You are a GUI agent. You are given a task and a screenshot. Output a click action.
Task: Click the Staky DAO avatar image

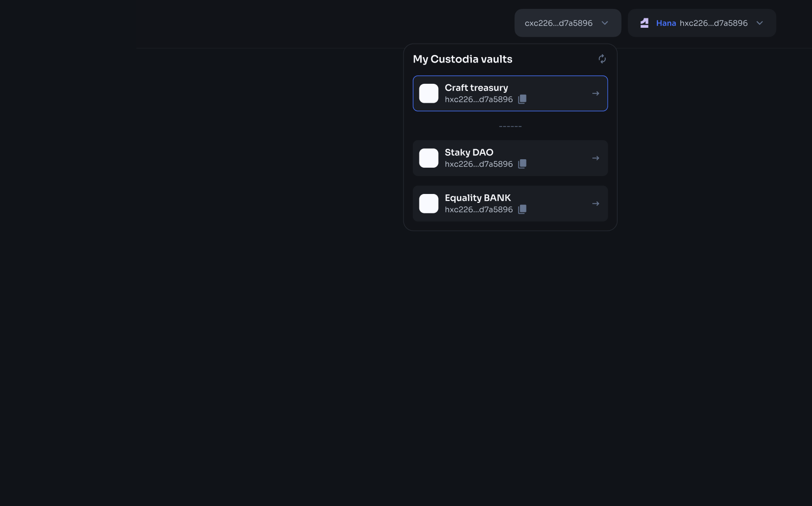[x=429, y=158]
